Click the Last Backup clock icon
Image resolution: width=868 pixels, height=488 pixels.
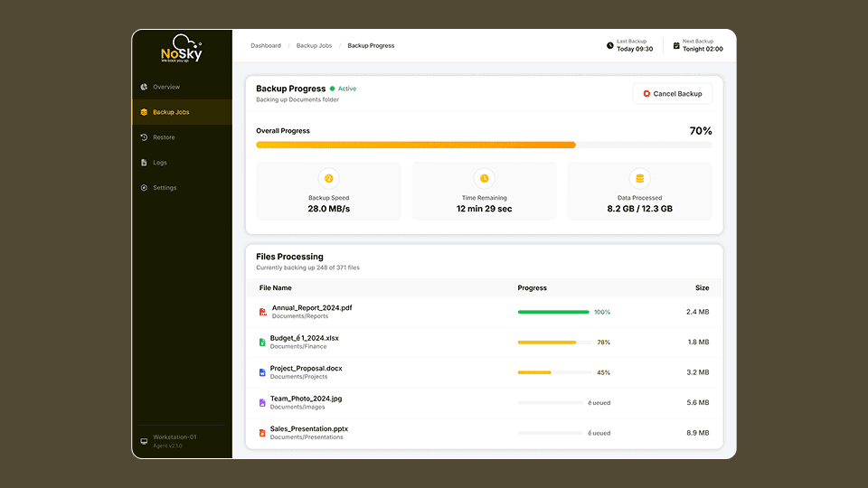pyautogui.click(x=610, y=45)
